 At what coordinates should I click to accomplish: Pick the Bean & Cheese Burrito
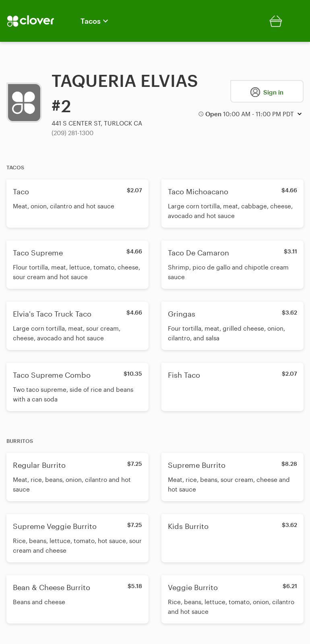pos(77,599)
